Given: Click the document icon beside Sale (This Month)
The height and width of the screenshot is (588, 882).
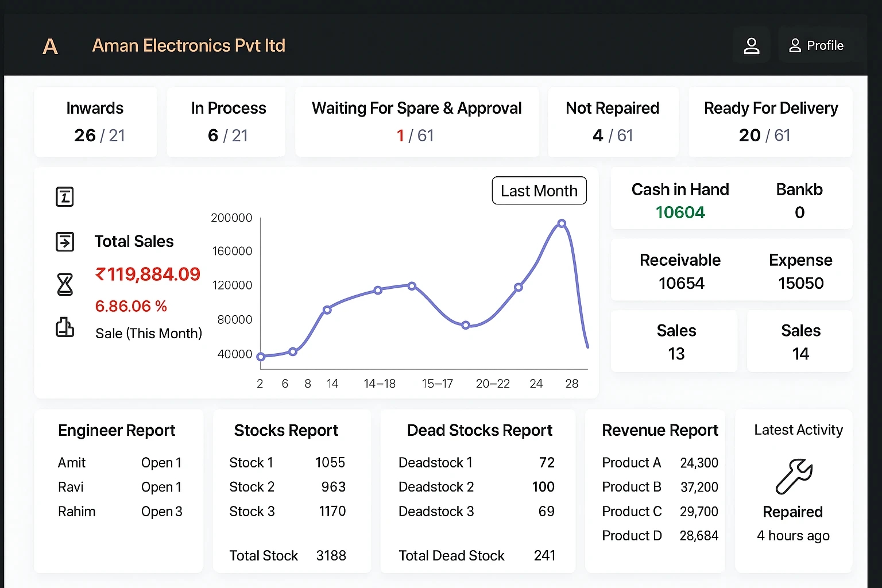Looking at the screenshot, I should [64, 327].
